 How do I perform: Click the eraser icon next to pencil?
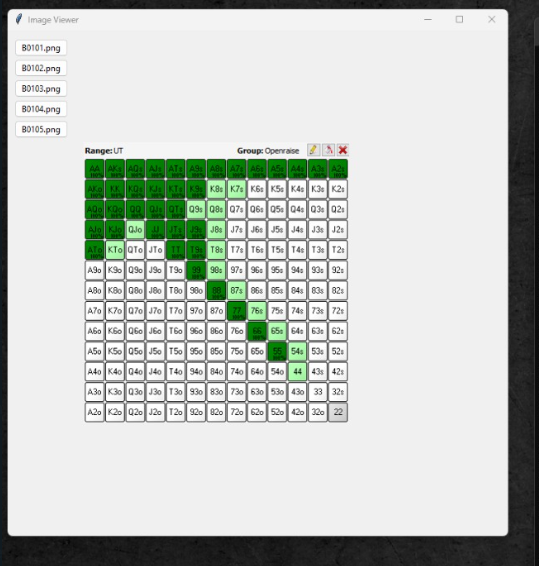point(328,150)
